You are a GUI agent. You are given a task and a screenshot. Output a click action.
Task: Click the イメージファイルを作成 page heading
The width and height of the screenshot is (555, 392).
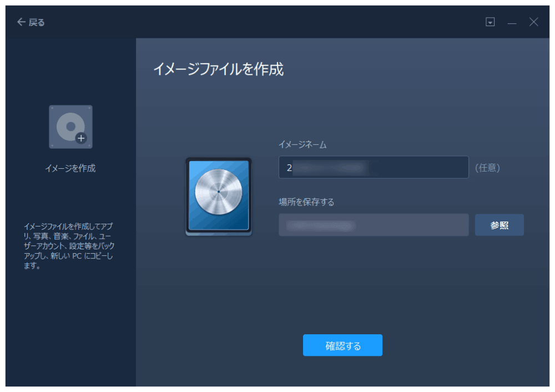tap(219, 70)
